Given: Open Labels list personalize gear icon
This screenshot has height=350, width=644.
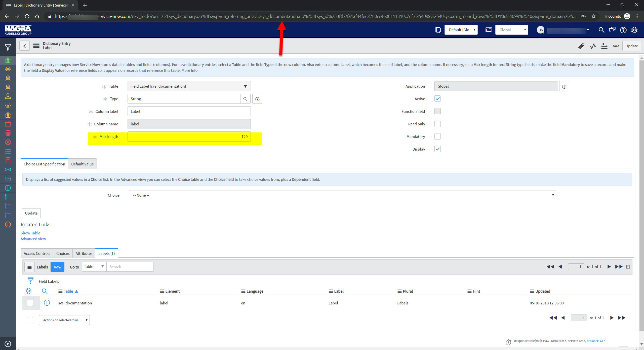Looking at the screenshot, I should tap(29, 291).
